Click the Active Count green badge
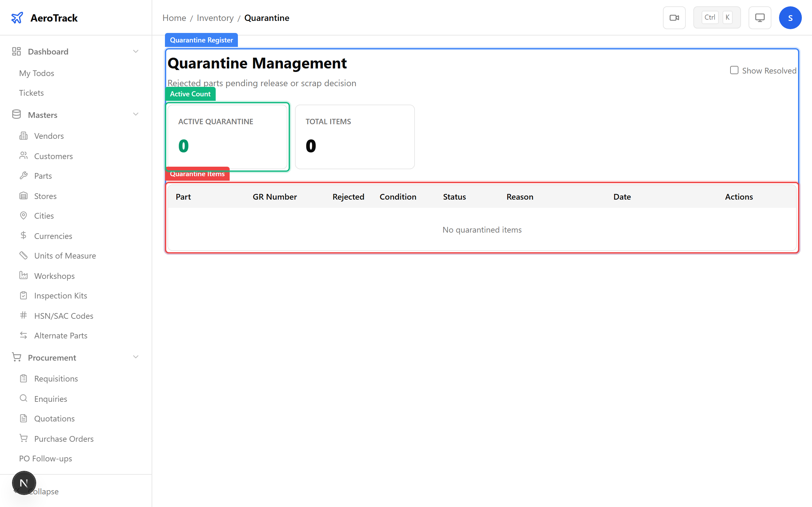 click(x=190, y=93)
